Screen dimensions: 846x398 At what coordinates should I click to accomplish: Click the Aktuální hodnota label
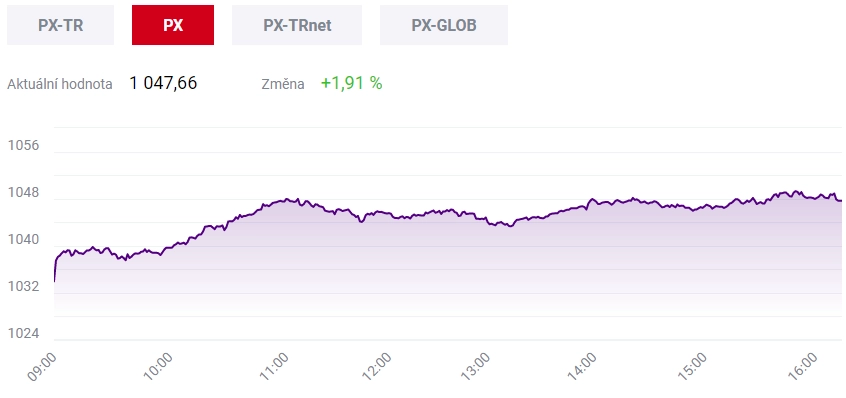60,84
